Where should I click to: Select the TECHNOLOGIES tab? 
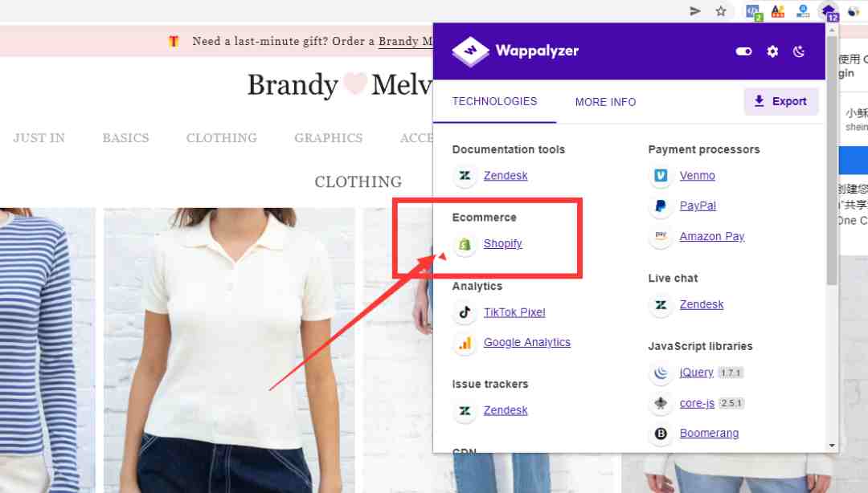494,101
